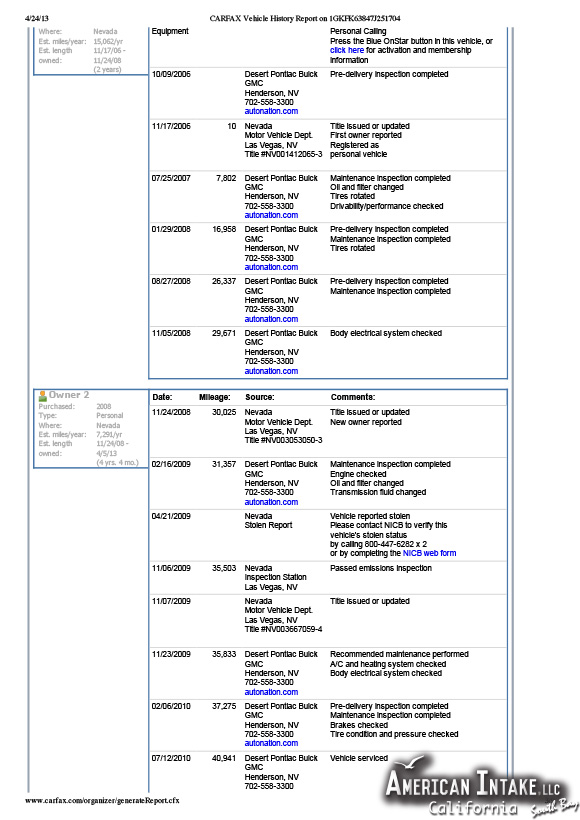
Task: Click mileage value 35,503
Action: (x=224, y=568)
